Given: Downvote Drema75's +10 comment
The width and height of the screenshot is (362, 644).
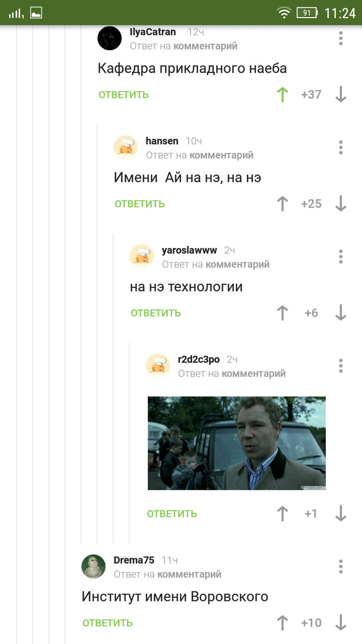Looking at the screenshot, I should 340,623.
